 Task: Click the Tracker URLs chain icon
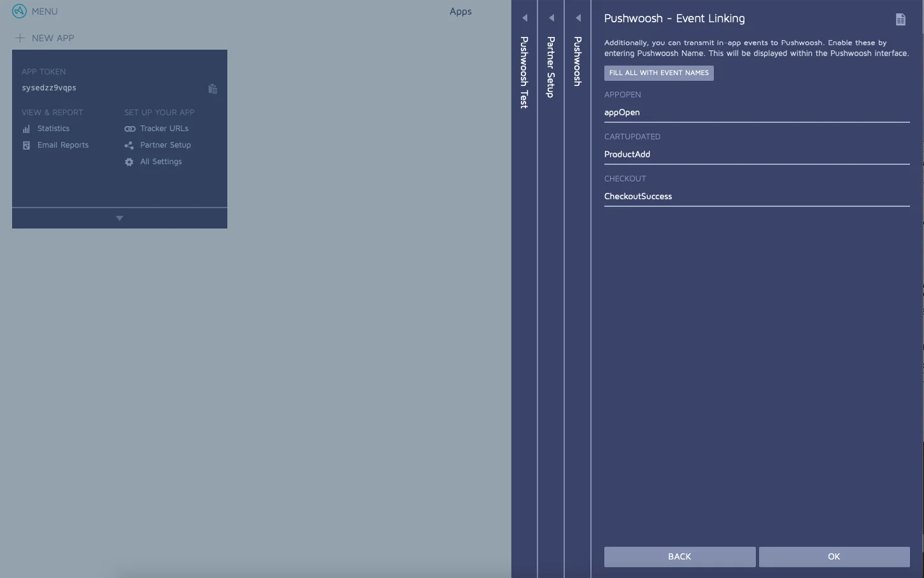click(x=130, y=129)
